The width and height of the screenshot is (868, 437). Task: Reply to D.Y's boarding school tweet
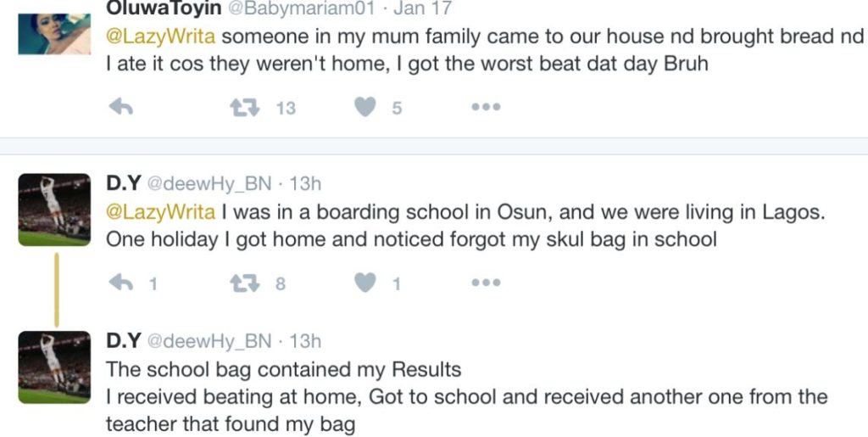pyautogui.click(x=121, y=283)
